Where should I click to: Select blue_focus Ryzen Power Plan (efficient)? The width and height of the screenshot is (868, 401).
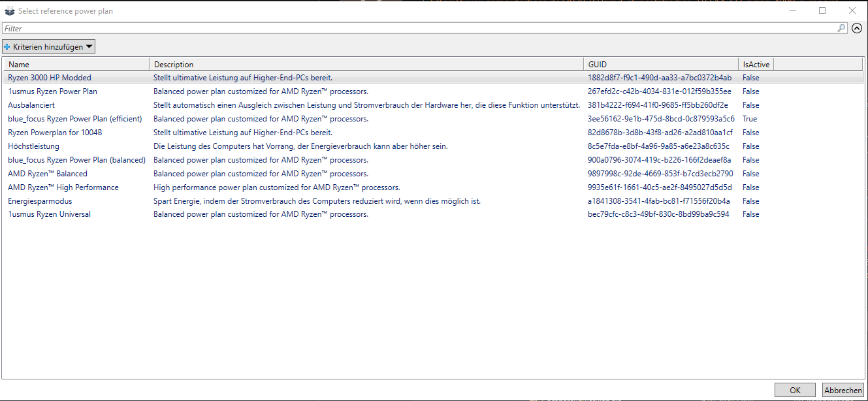[433, 119]
